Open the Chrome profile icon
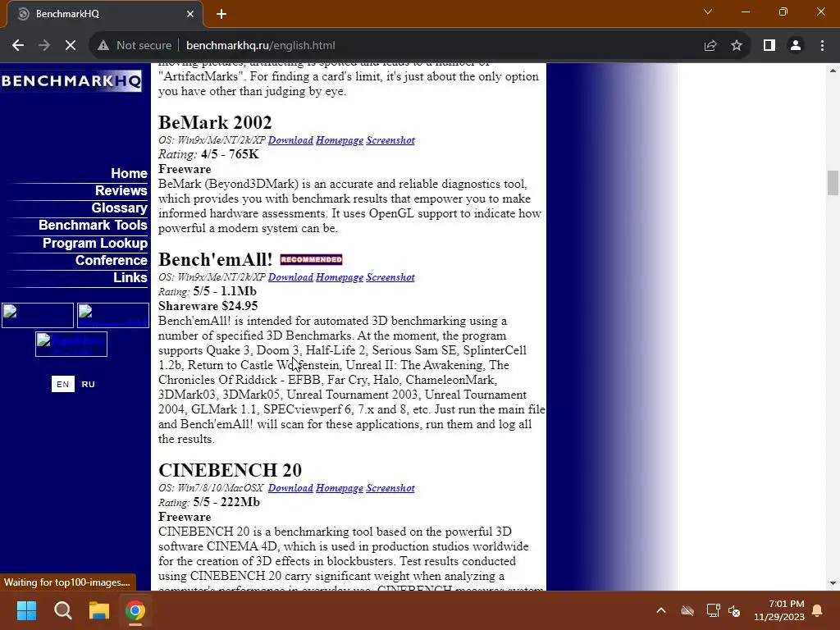This screenshot has width=840, height=630. (x=796, y=46)
